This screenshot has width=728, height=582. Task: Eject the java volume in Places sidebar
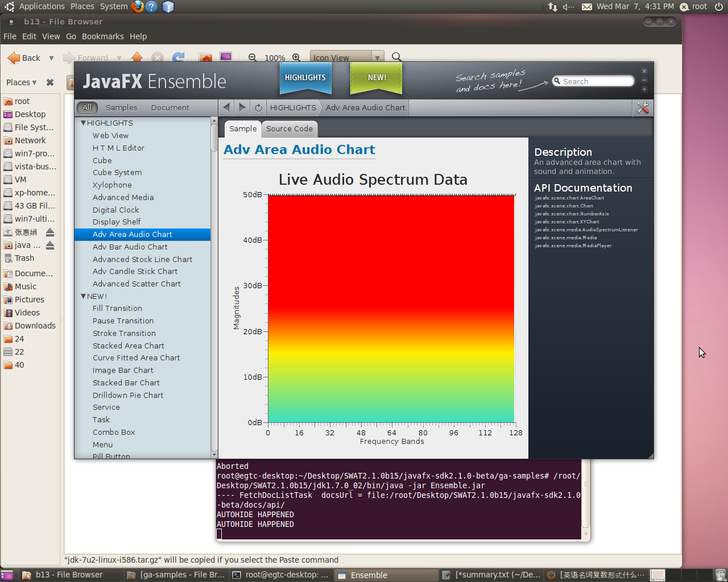pyautogui.click(x=50, y=245)
